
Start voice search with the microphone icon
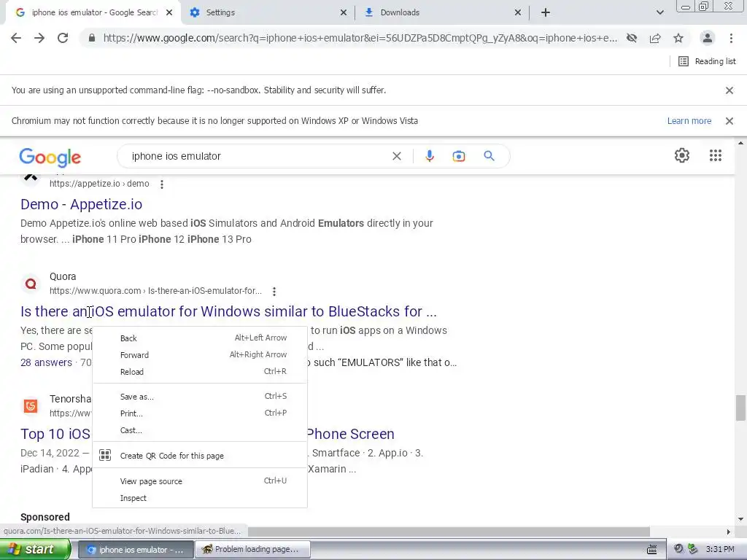coord(430,156)
